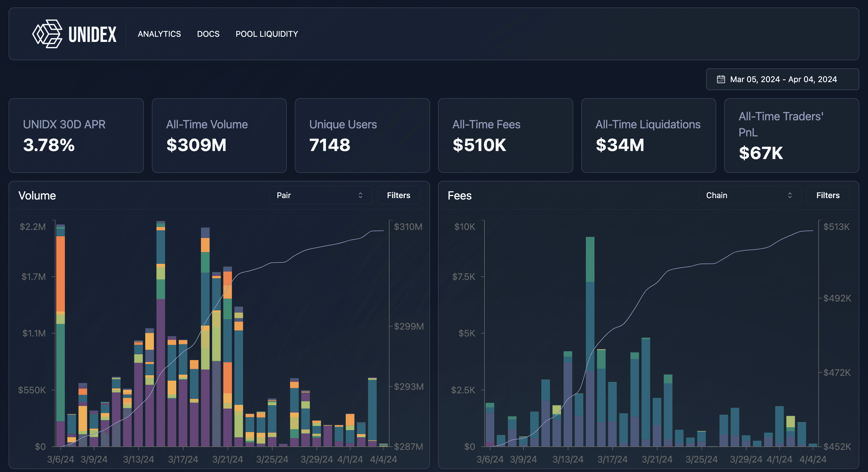868x472 pixels.
Task: Click the $472K label on Fees right axis
Action: 837,373
